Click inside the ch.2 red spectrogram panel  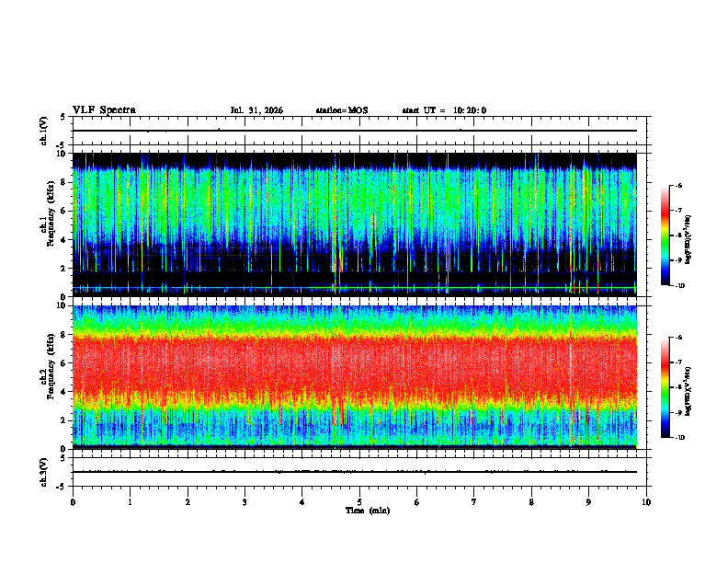pyautogui.click(x=355, y=377)
